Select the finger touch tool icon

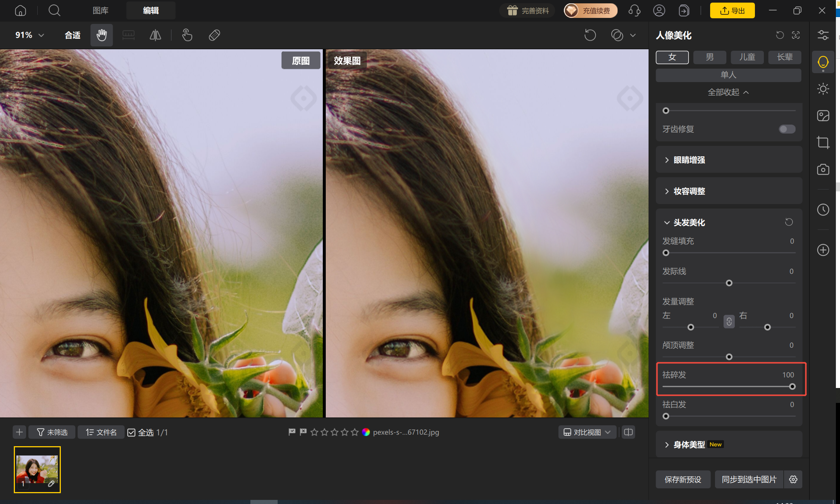(187, 35)
